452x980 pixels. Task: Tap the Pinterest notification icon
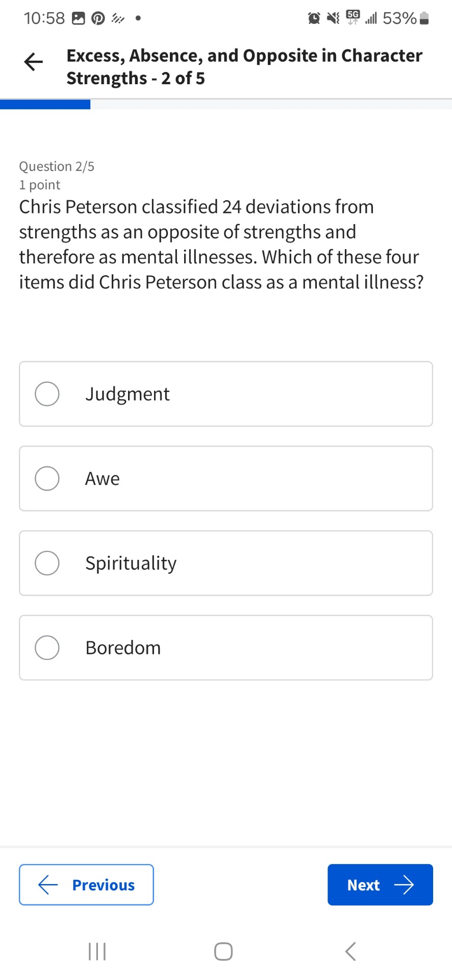click(x=98, y=19)
